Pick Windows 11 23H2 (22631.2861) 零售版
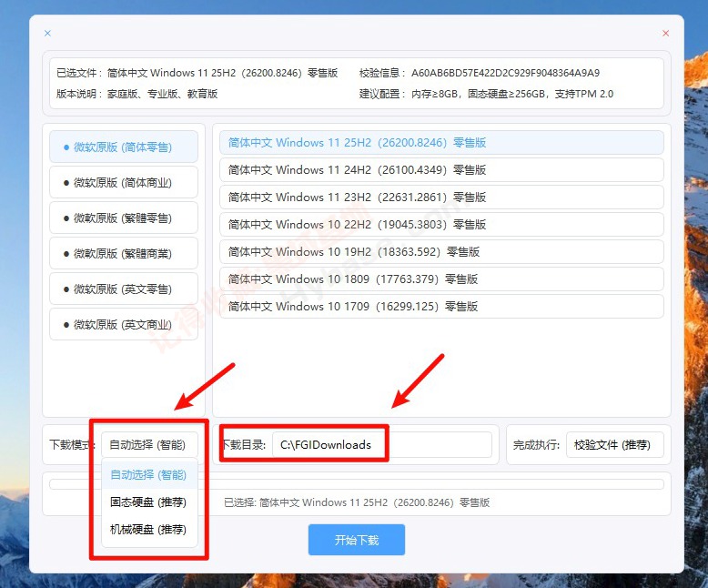The width and height of the screenshot is (708, 588). click(441, 198)
